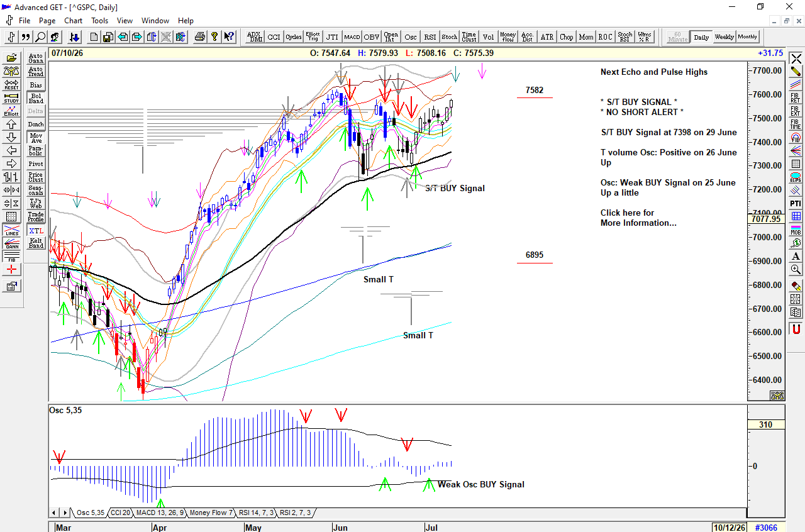Click the context help pointer icon
The height and width of the screenshot is (532, 805).
coord(229,37)
